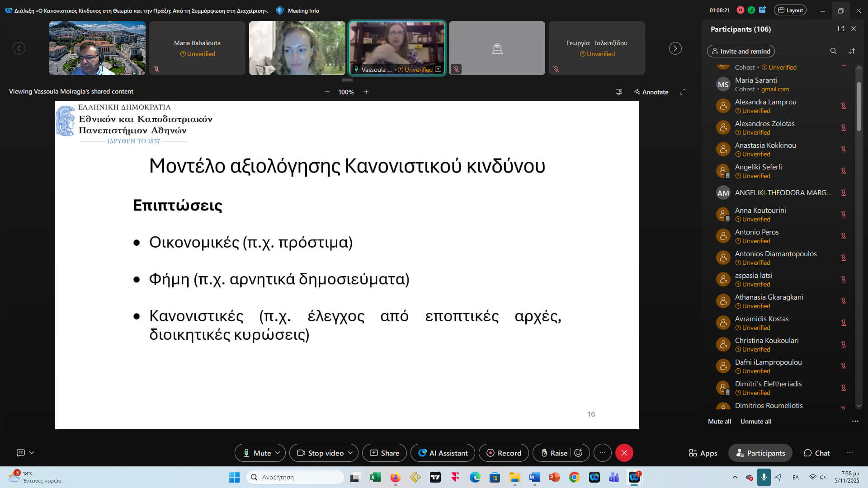Viewport: 868px width, 488px height.
Task: Toggle Stop video camera button
Action: pyautogui.click(x=320, y=453)
